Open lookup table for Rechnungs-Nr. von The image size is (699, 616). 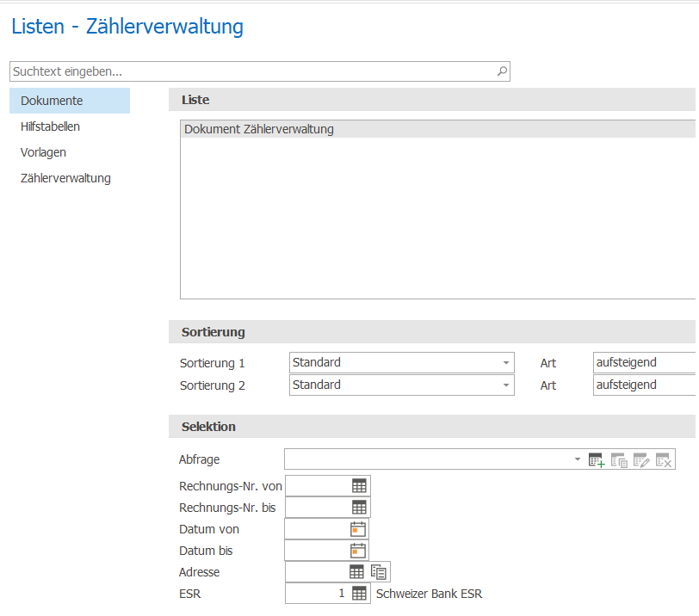[x=359, y=485]
